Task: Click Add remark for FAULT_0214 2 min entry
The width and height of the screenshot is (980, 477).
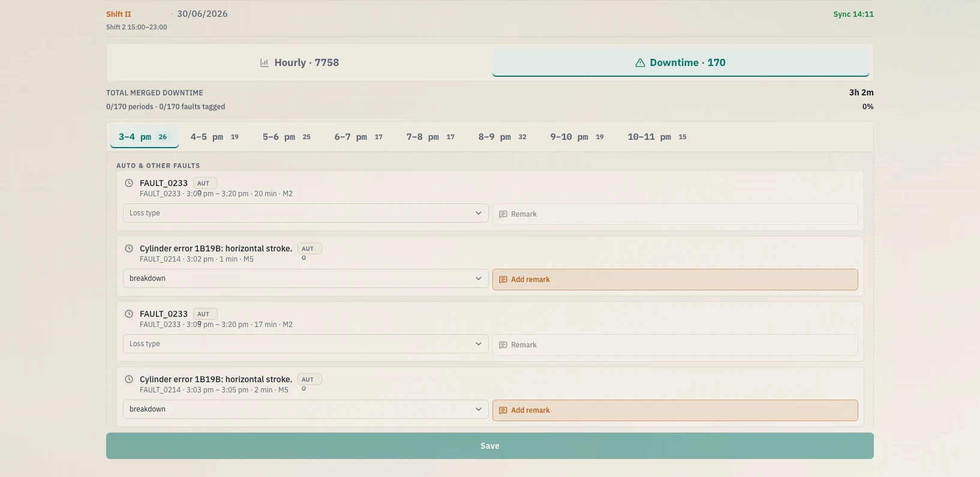Action: (x=675, y=410)
